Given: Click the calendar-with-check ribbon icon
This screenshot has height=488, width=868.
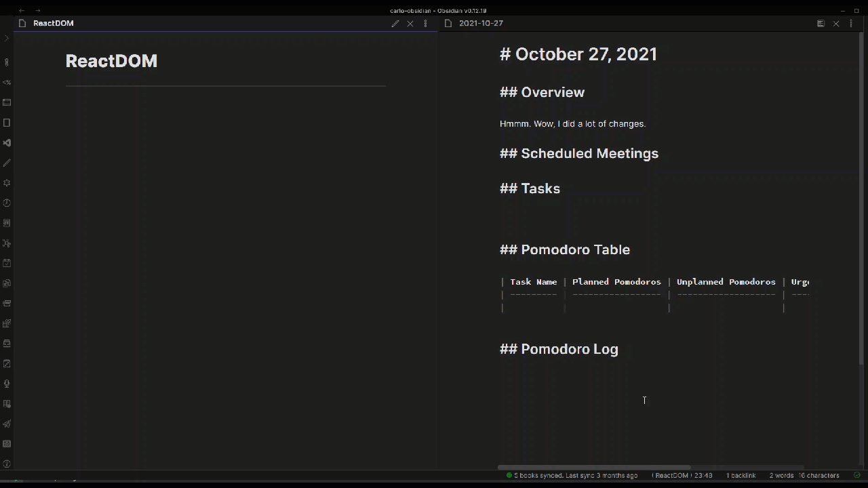Looking at the screenshot, I should pos(7,263).
